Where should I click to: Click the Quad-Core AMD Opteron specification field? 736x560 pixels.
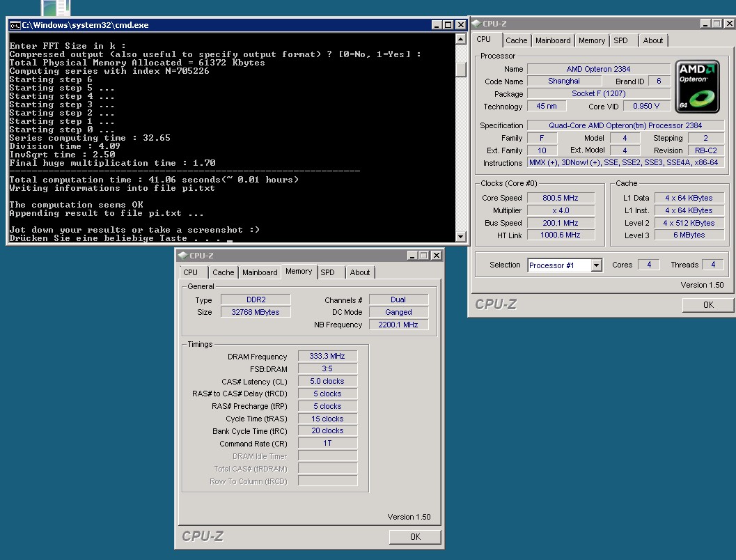coord(625,125)
